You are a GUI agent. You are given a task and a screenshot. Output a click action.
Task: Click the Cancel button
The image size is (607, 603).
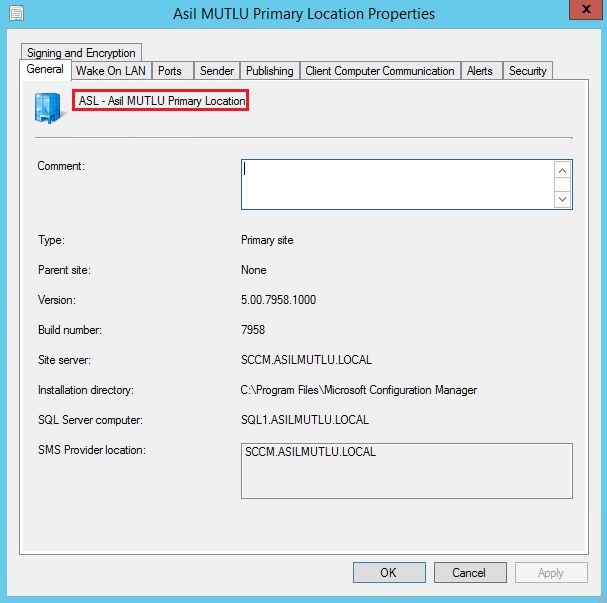(x=470, y=572)
